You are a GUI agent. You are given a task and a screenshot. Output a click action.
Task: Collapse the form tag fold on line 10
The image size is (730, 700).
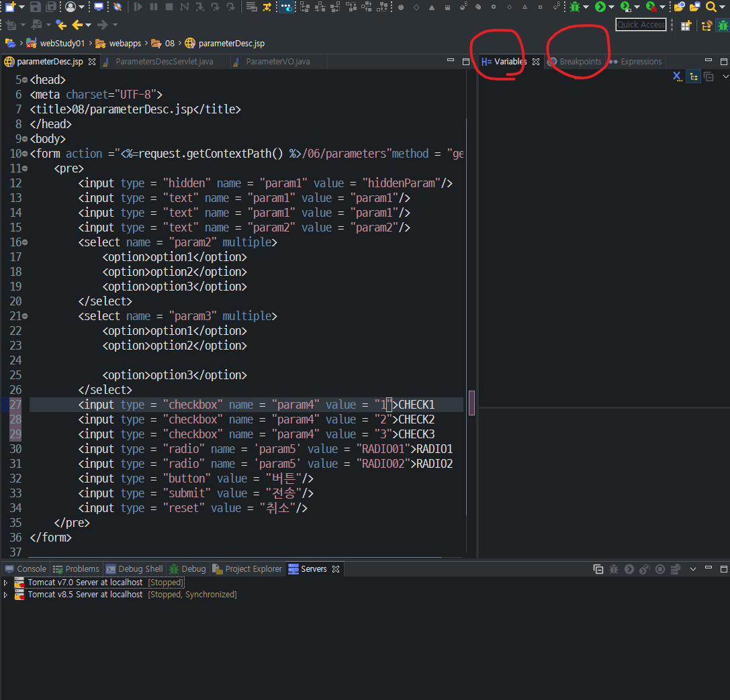pos(25,154)
